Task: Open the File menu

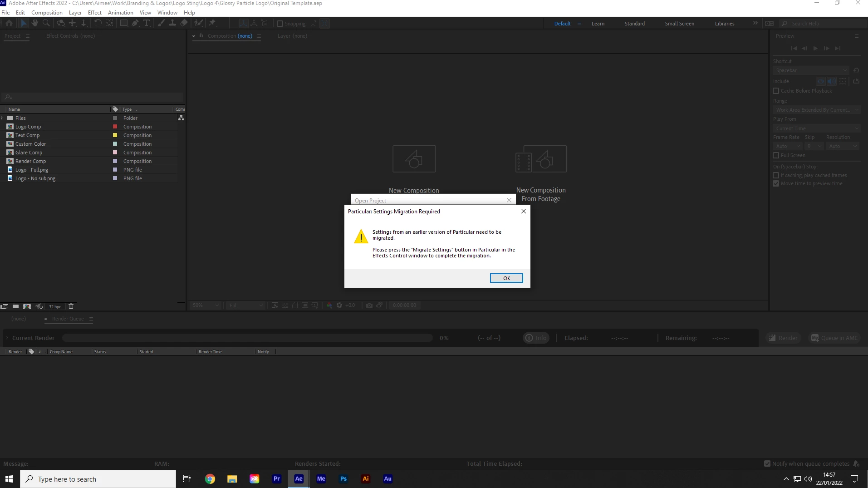Action: point(5,13)
